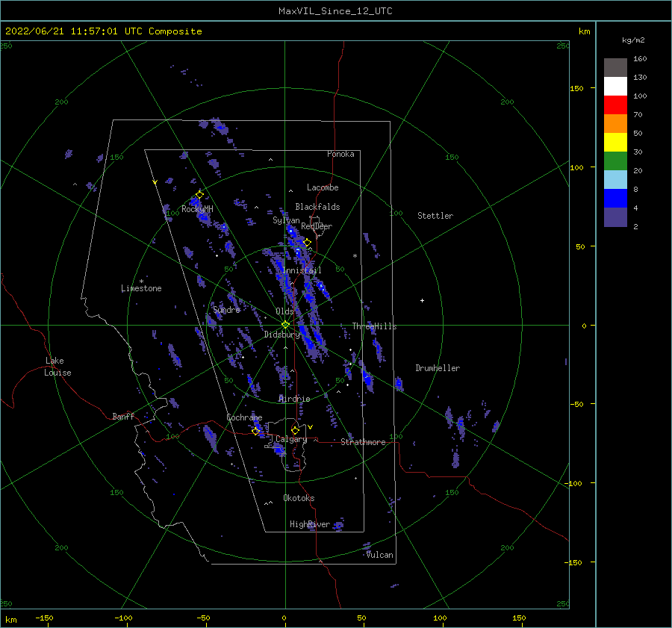Click the asterisk marker above Limestone
672x628 pixels.
point(141,282)
